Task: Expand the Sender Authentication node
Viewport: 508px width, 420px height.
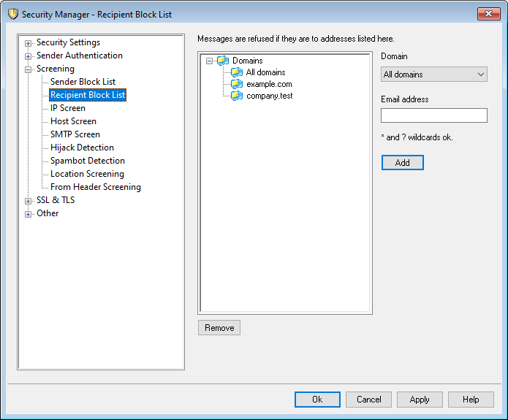Action: tap(29, 56)
